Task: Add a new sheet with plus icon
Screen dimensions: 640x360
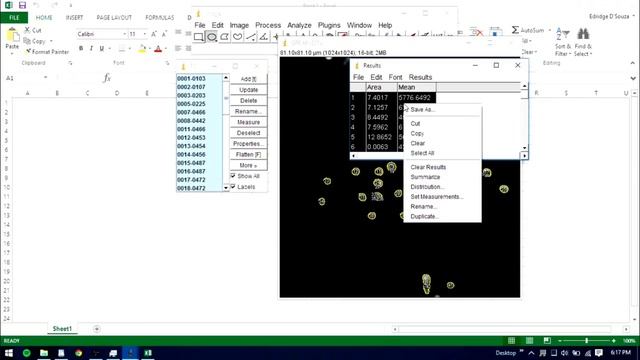Action: (x=97, y=329)
